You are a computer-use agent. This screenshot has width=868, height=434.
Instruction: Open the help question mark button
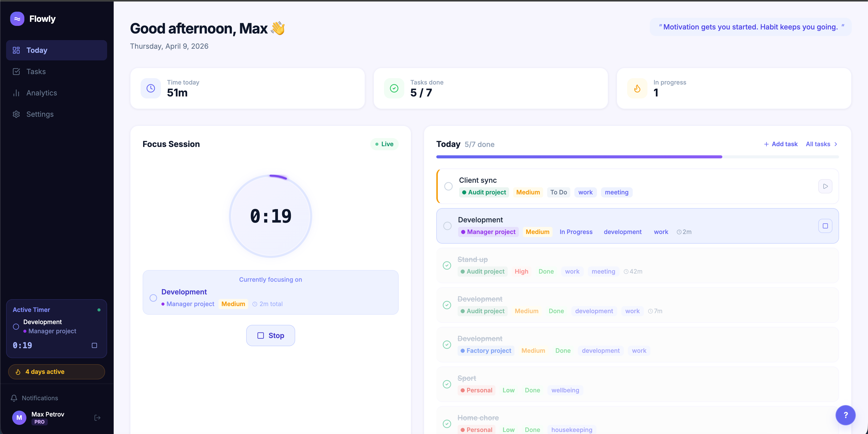point(845,415)
